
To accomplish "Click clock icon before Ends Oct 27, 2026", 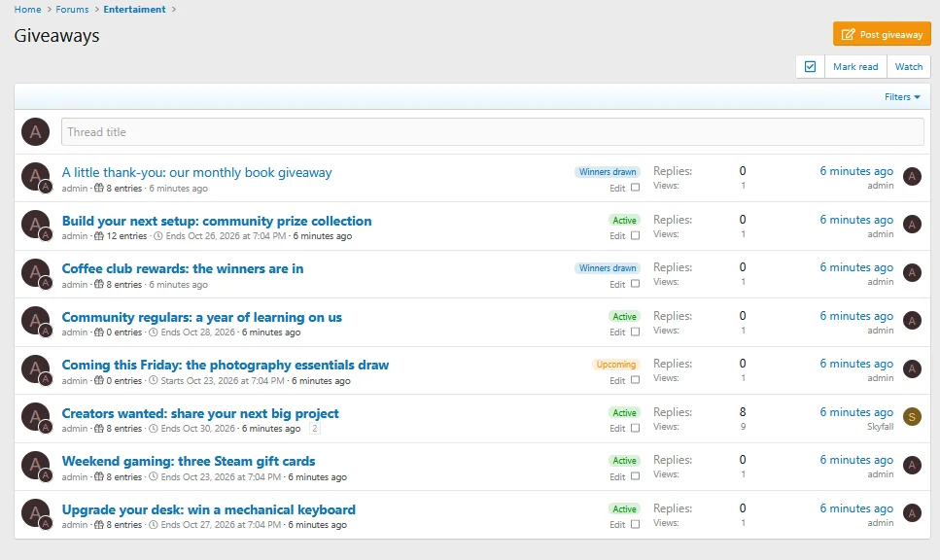I will pos(154,525).
